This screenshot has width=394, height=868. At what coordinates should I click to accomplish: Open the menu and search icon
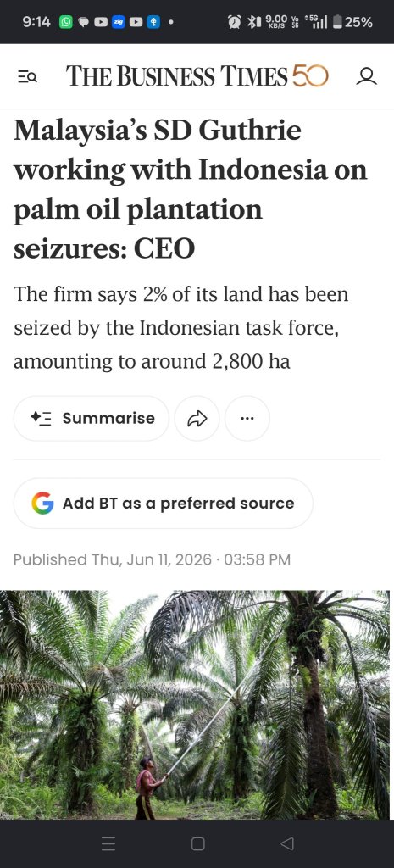(27, 76)
